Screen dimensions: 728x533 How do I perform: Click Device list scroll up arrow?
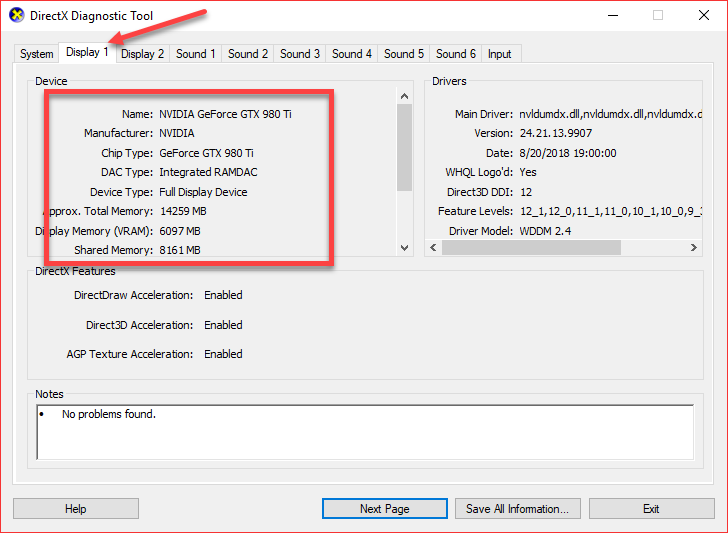tap(404, 96)
